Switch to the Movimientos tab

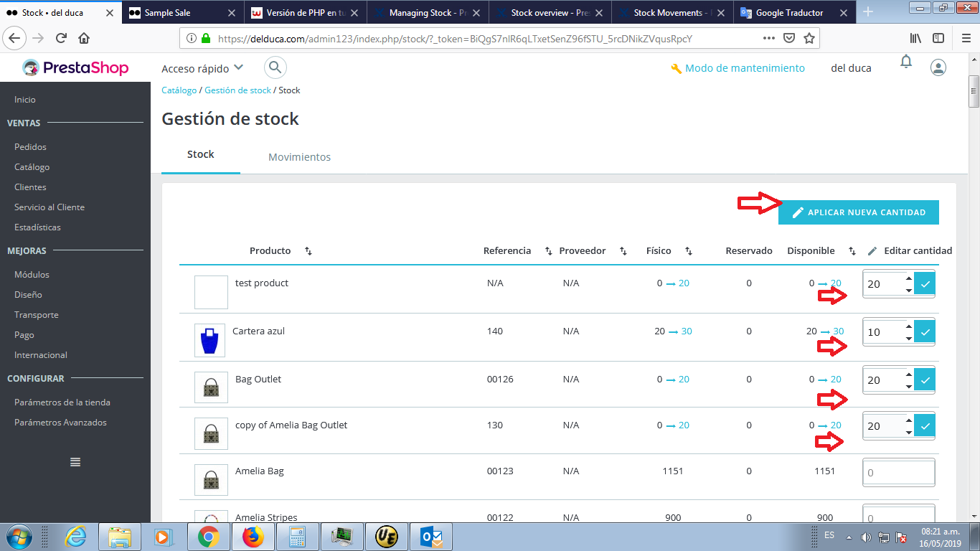[x=299, y=156]
